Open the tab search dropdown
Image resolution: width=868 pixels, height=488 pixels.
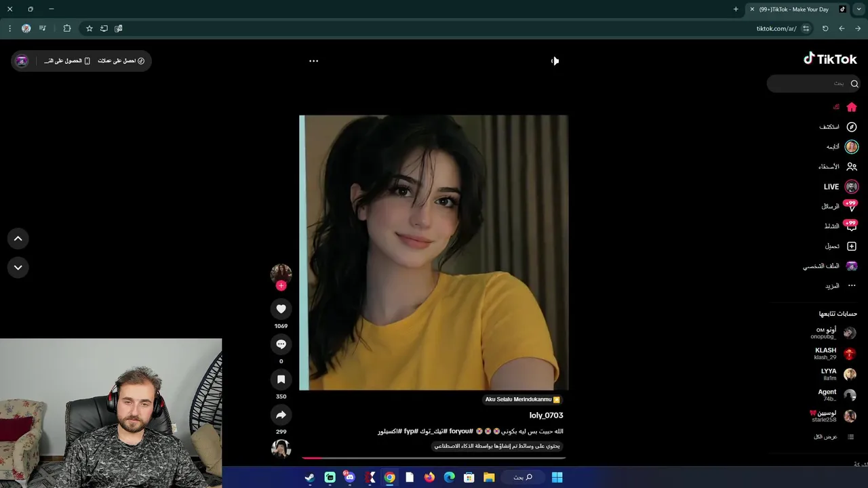(x=859, y=9)
